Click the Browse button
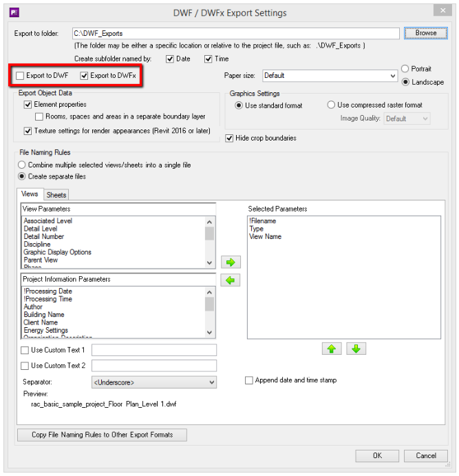This screenshot has width=459, height=476. [x=426, y=33]
